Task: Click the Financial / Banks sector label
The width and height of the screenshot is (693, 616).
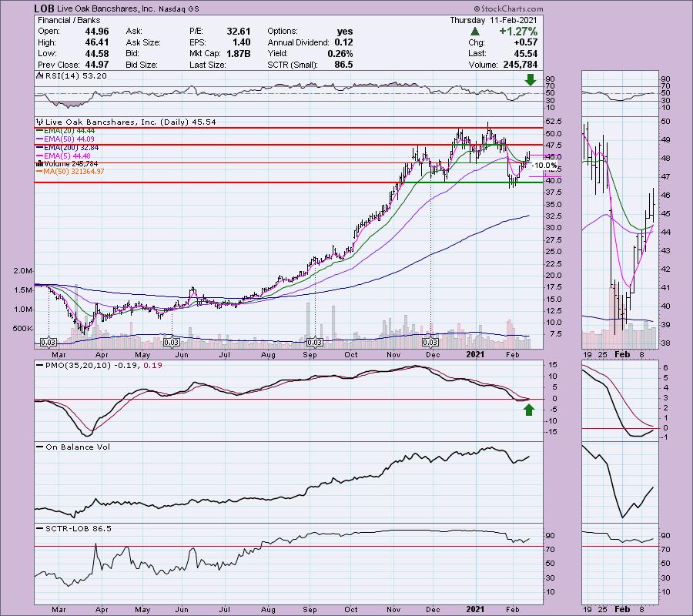Action: tap(69, 20)
